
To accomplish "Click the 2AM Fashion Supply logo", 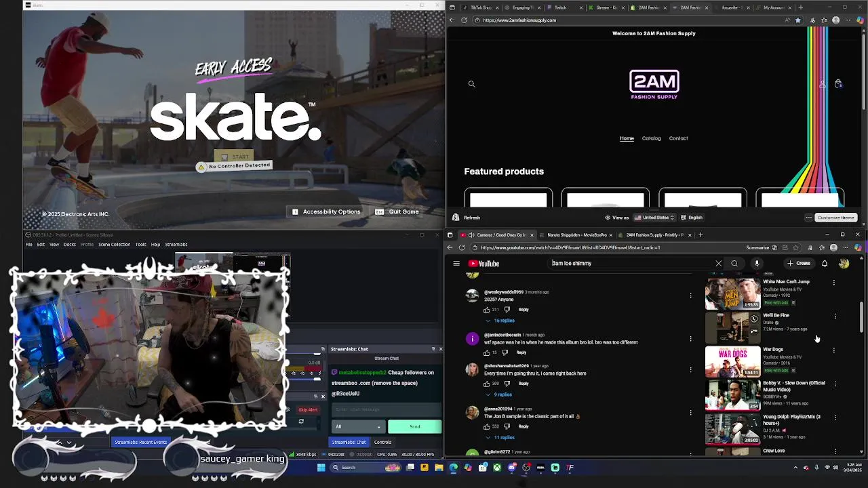I will (x=654, y=85).
